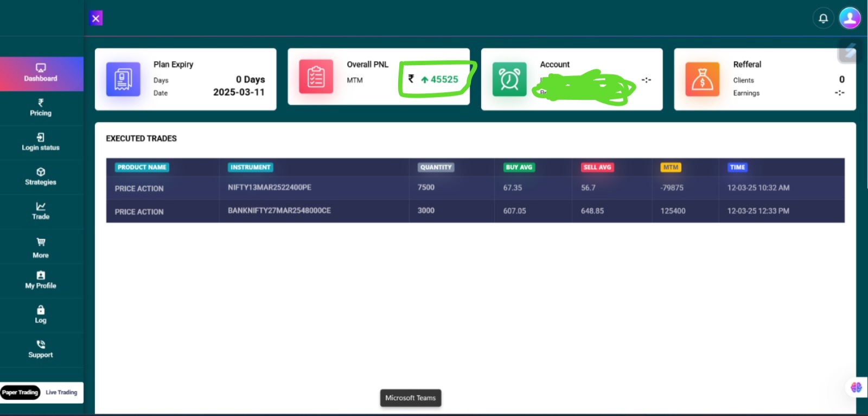Click the Plan Expiry card icon
This screenshot has width=868, height=416.
[x=123, y=79]
